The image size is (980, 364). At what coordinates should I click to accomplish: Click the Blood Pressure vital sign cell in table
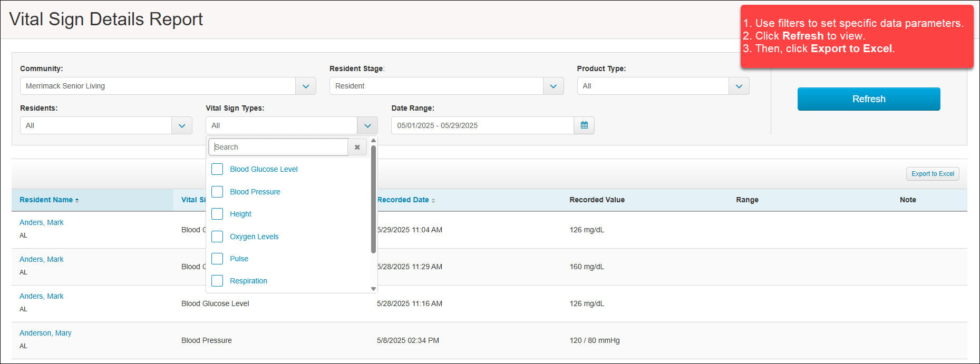(x=207, y=340)
